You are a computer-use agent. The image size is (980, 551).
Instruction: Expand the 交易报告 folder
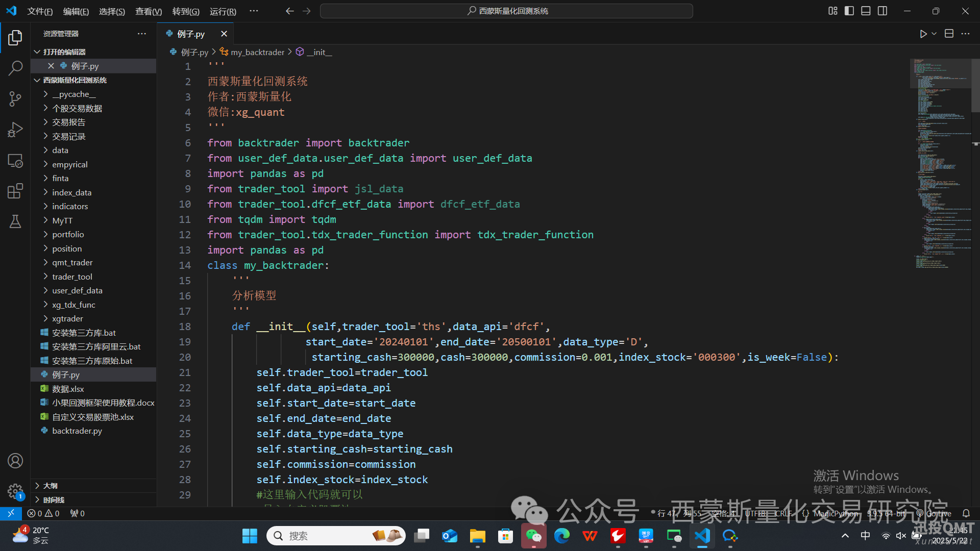[x=93, y=122]
